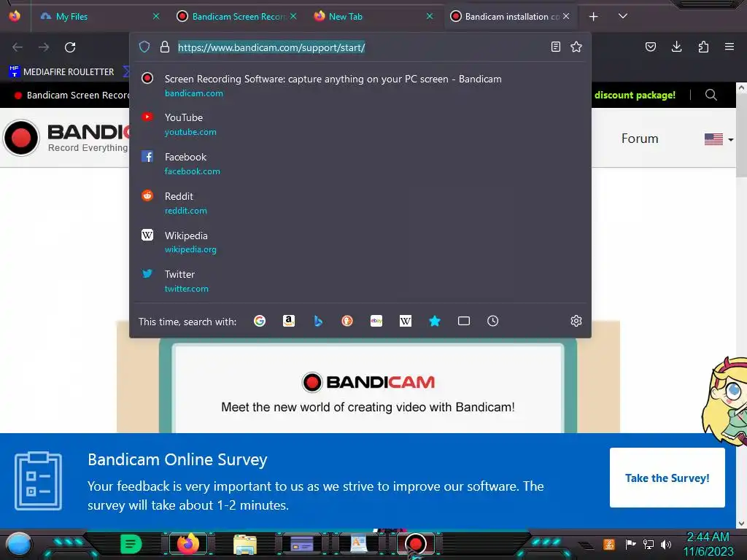Image resolution: width=747 pixels, height=560 pixels.
Task: Search history with the clock icon
Action: 492,321
